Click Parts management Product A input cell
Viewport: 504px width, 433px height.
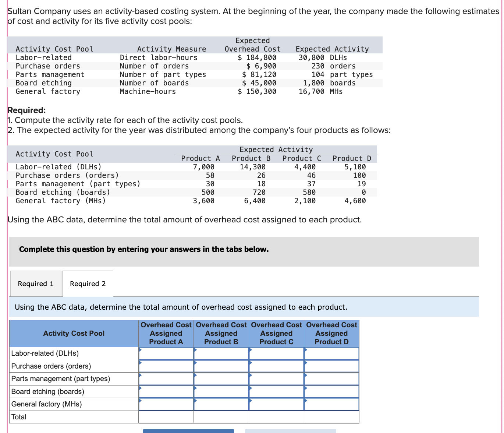pyautogui.click(x=166, y=379)
